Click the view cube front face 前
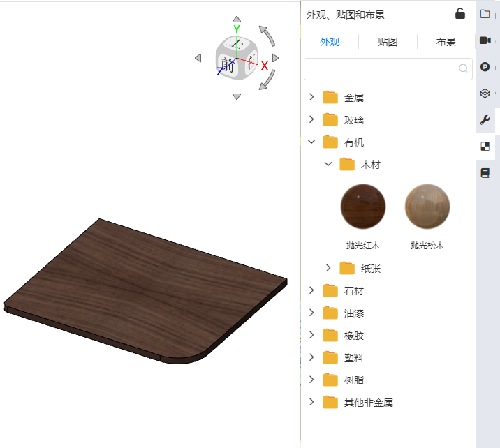This screenshot has width=500, height=448. pos(228,66)
